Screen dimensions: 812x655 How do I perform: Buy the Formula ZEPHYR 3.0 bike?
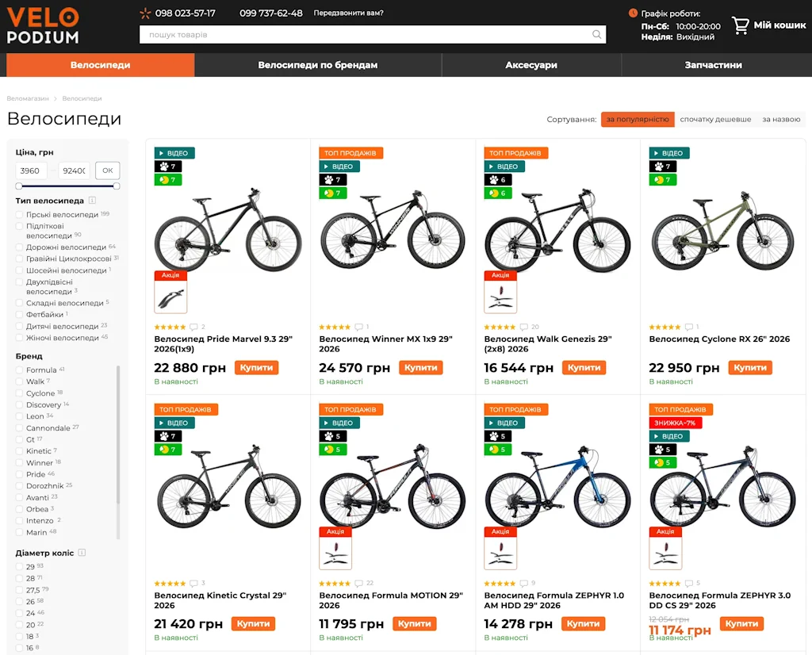click(x=741, y=623)
